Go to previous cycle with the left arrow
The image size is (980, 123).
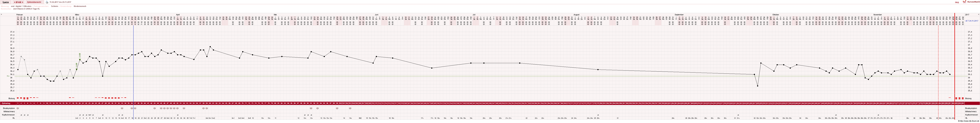click(x=15, y=2)
